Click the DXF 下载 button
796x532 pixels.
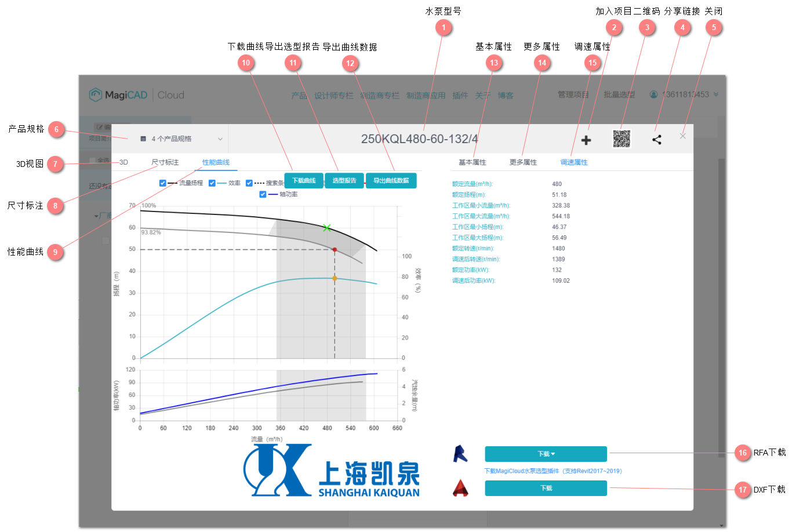(x=546, y=489)
